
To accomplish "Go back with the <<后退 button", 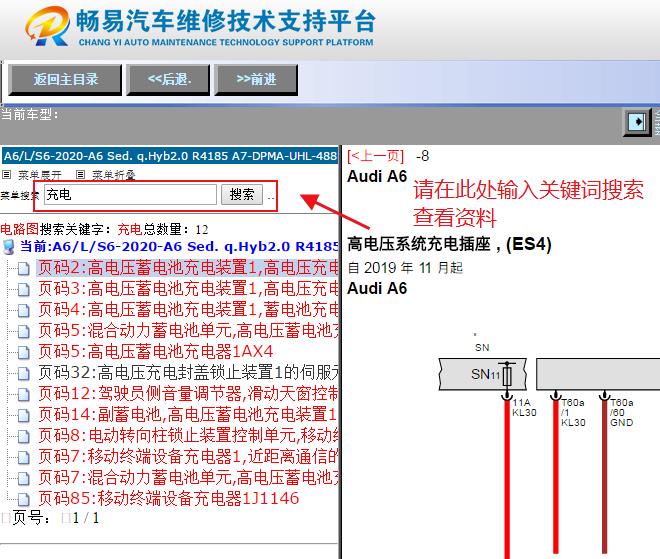I will [x=168, y=79].
